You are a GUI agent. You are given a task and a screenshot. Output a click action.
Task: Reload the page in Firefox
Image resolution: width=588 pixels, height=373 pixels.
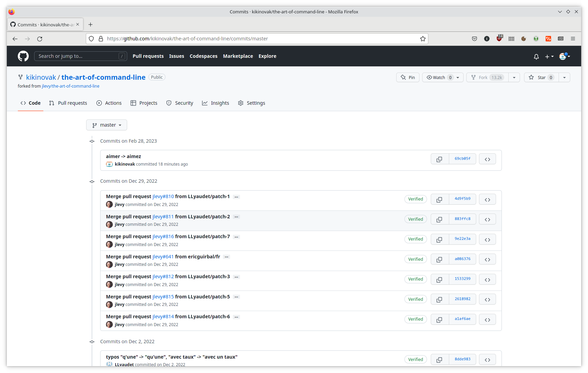point(40,39)
